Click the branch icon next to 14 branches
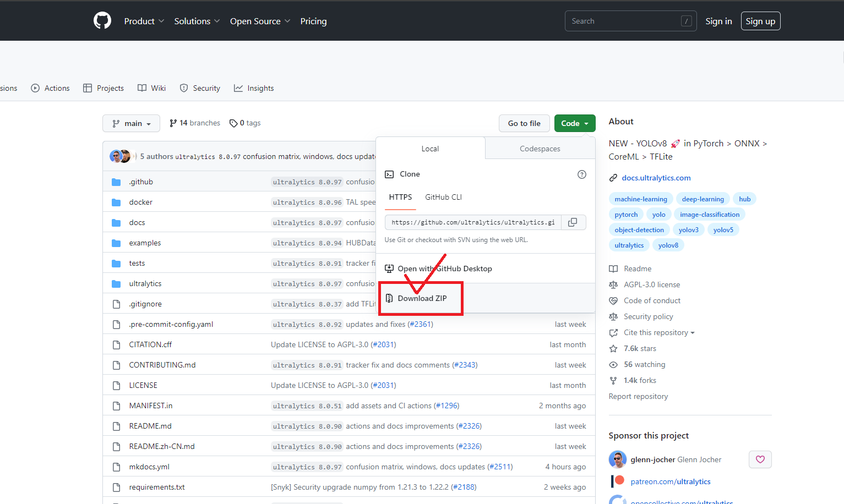The image size is (844, 504). (x=173, y=123)
